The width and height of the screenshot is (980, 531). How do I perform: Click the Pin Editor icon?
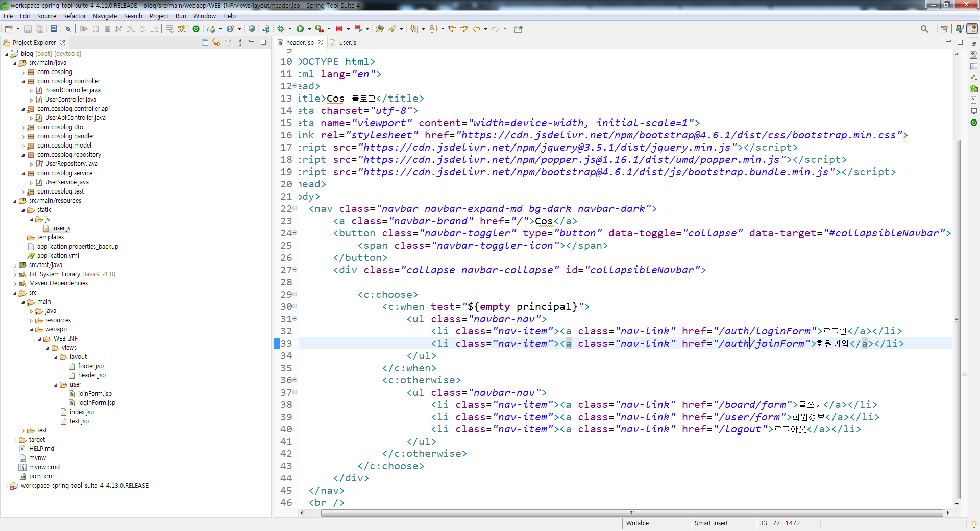[519, 29]
